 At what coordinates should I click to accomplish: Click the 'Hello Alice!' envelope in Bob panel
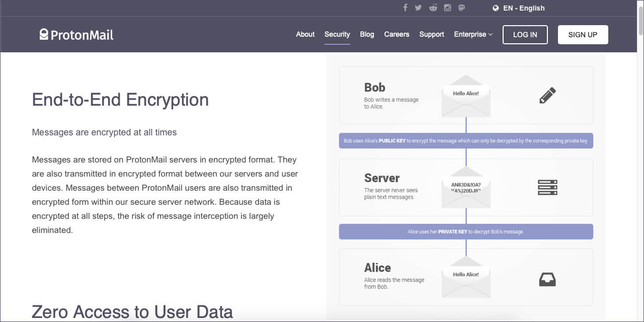click(x=466, y=96)
